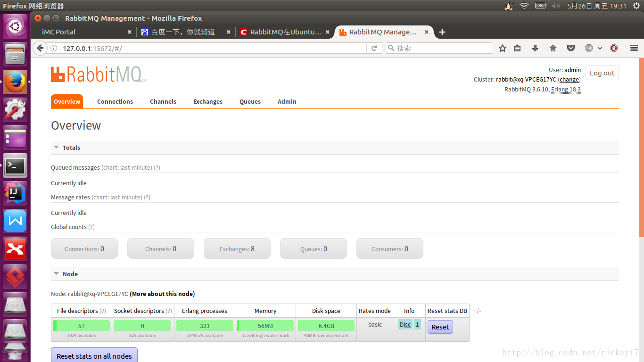Click the Memory 56MB usage bar

coord(265,326)
